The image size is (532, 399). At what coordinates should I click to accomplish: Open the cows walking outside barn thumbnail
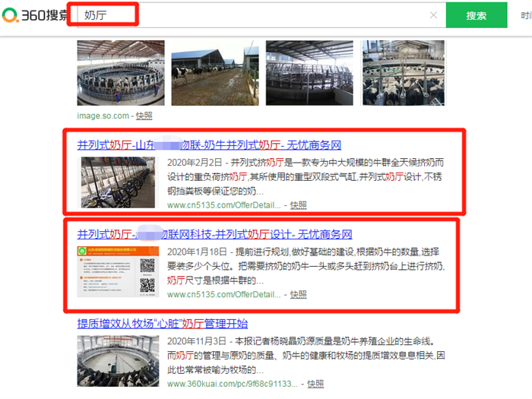[215, 73]
